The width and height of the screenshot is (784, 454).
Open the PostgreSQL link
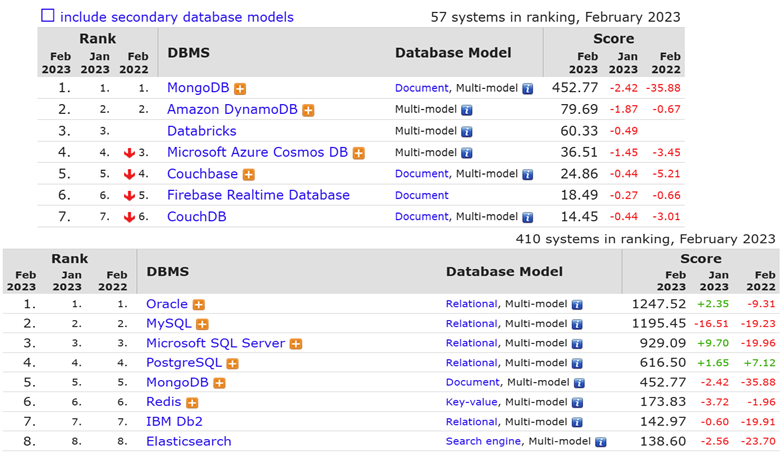tap(184, 362)
